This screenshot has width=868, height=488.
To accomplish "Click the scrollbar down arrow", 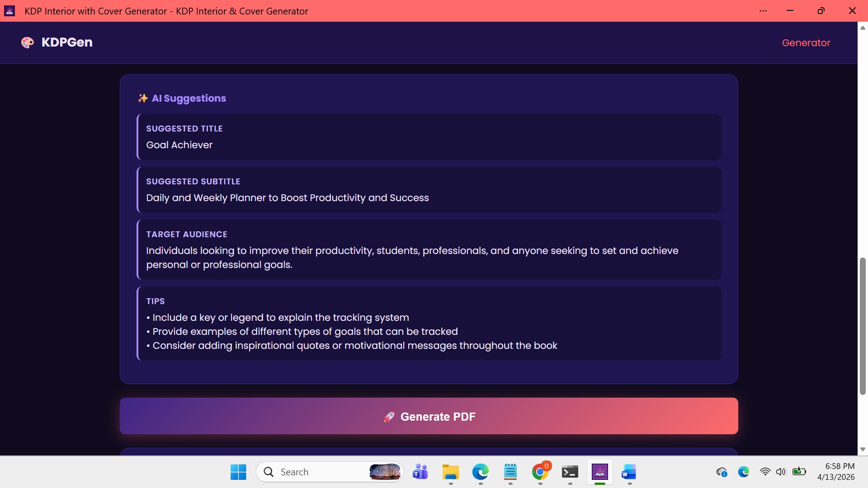I will click(x=863, y=449).
